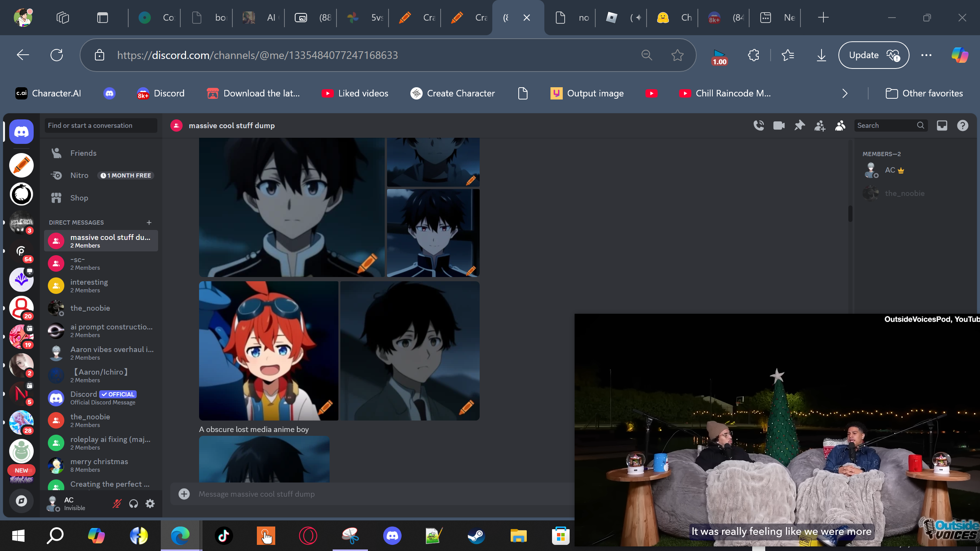Open Copilot in the browser sidebar
The height and width of the screenshot is (551, 980).
point(960,55)
